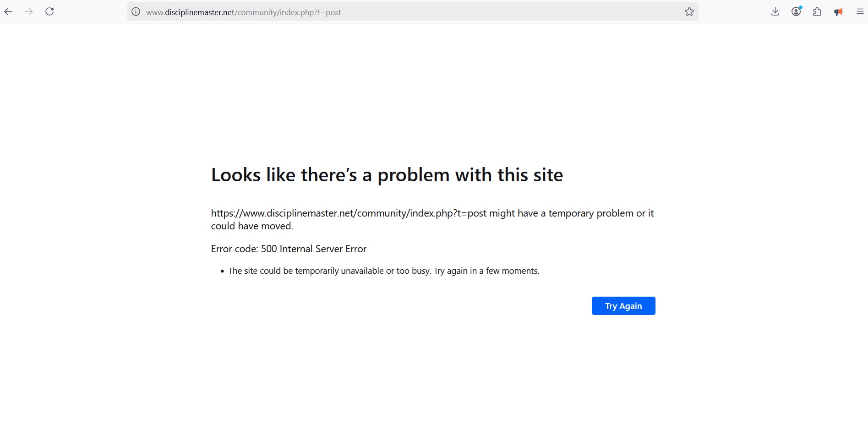Click the orange megaphone extension icon

coord(838,12)
